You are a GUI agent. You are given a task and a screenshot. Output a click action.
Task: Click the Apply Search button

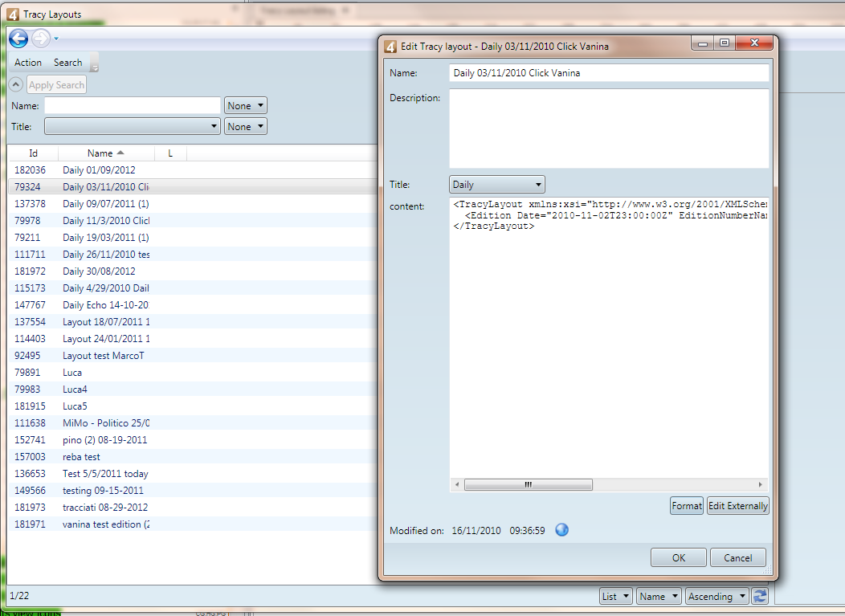coord(56,84)
